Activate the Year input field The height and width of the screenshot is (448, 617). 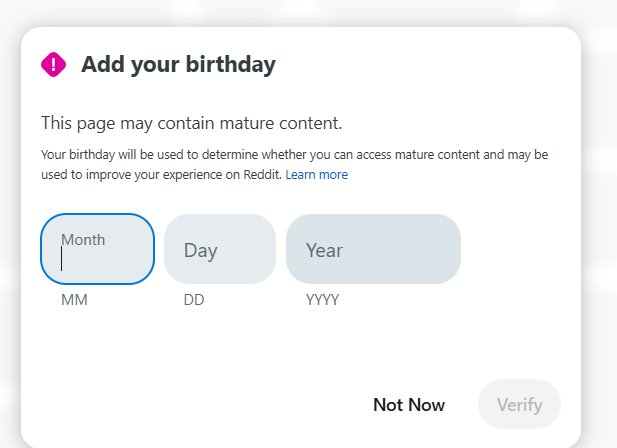point(373,249)
